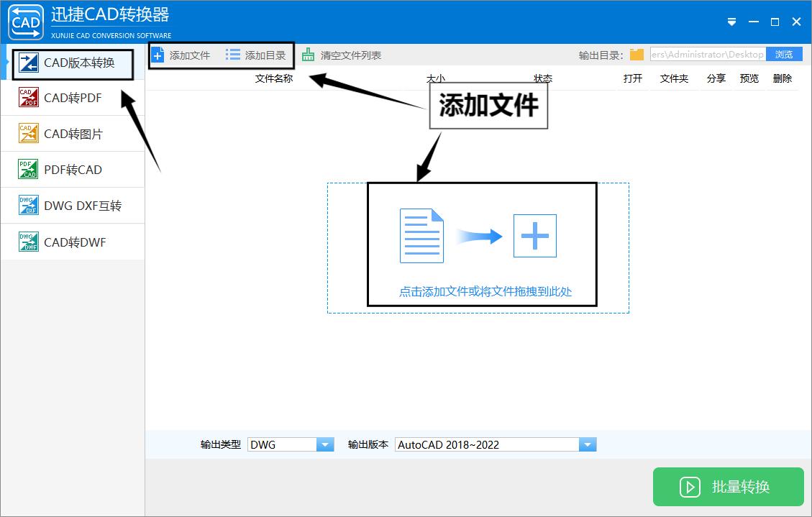812x517 pixels.
Task: Open the CAD版本转换 sidebar tab
Action: click(73, 63)
